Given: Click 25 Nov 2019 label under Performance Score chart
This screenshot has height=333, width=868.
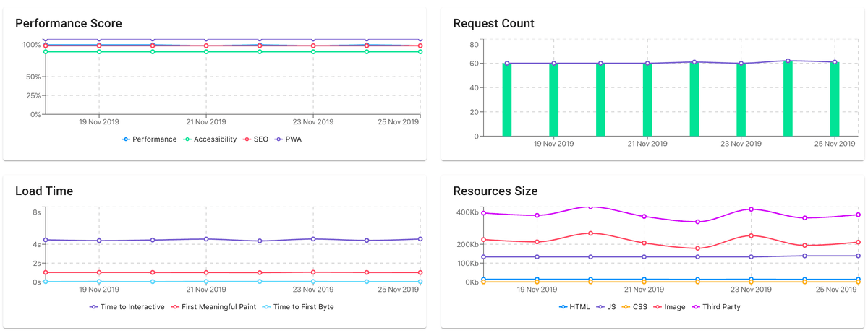Looking at the screenshot, I should (x=400, y=121).
